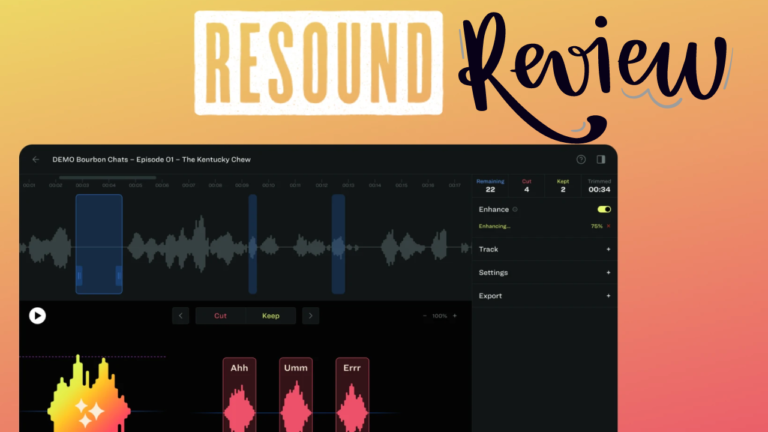Expand the Track section
768x432 pixels.
[x=544, y=249]
